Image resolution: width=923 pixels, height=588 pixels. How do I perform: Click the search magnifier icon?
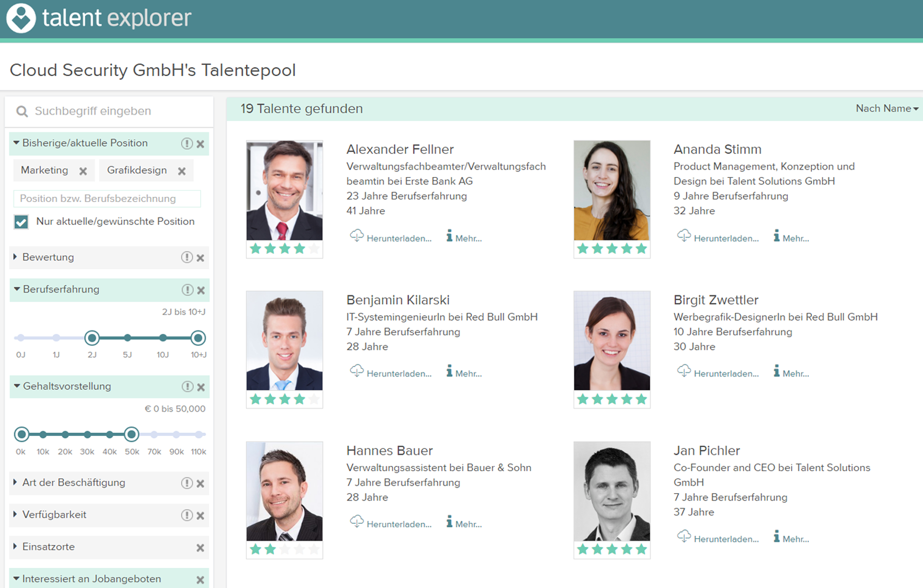pos(22,111)
